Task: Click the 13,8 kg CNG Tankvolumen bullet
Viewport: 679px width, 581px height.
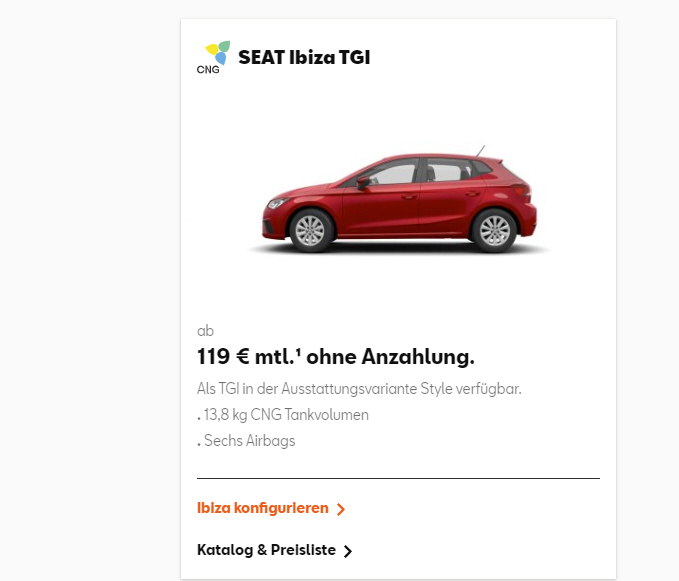Action: point(285,415)
